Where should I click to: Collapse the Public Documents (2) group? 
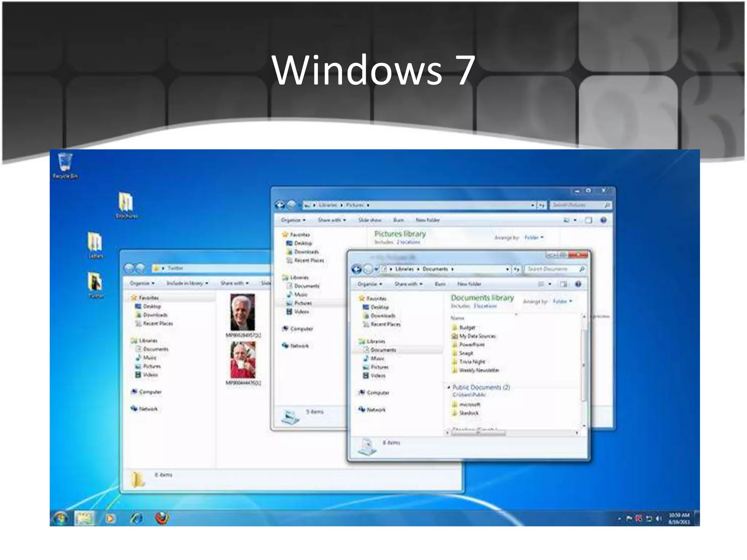pos(449,387)
